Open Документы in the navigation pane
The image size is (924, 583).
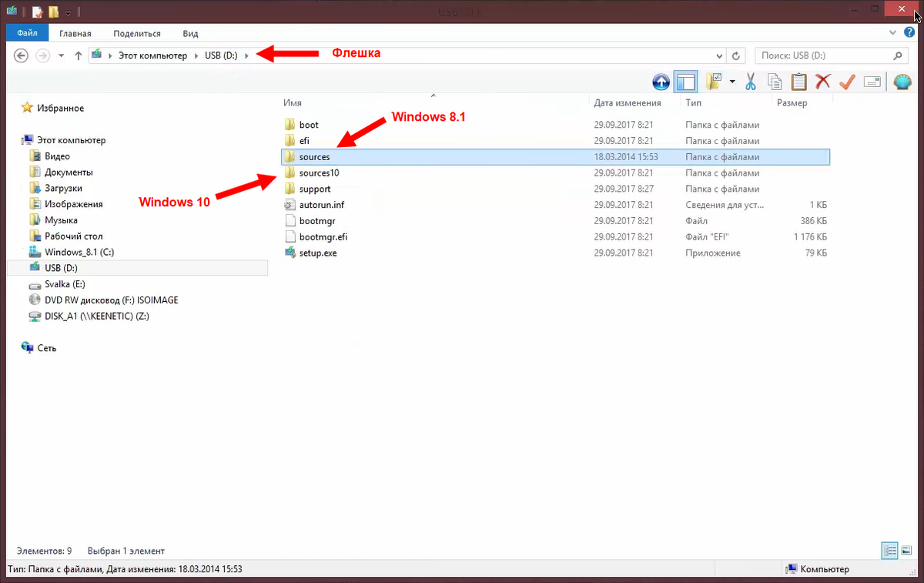(x=69, y=173)
